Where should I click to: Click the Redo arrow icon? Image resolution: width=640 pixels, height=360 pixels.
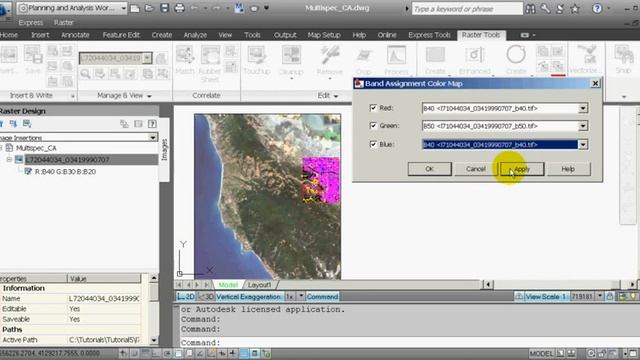tap(216, 8)
